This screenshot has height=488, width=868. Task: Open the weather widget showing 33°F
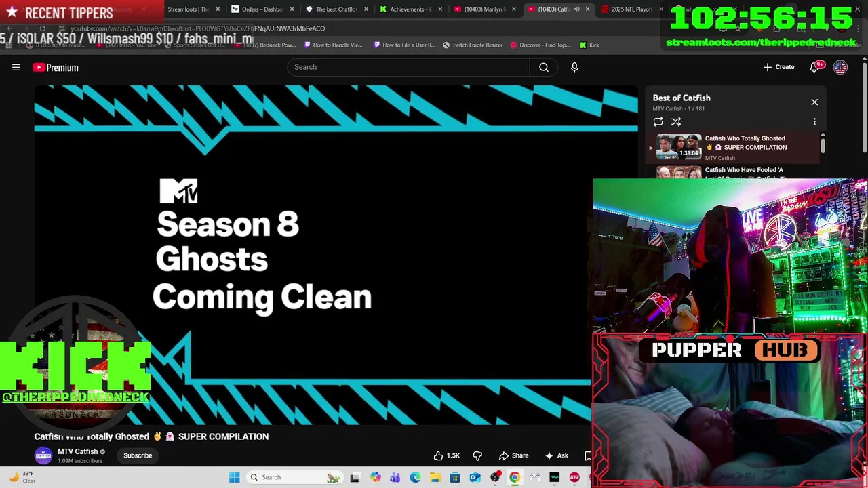click(x=22, y=477)
